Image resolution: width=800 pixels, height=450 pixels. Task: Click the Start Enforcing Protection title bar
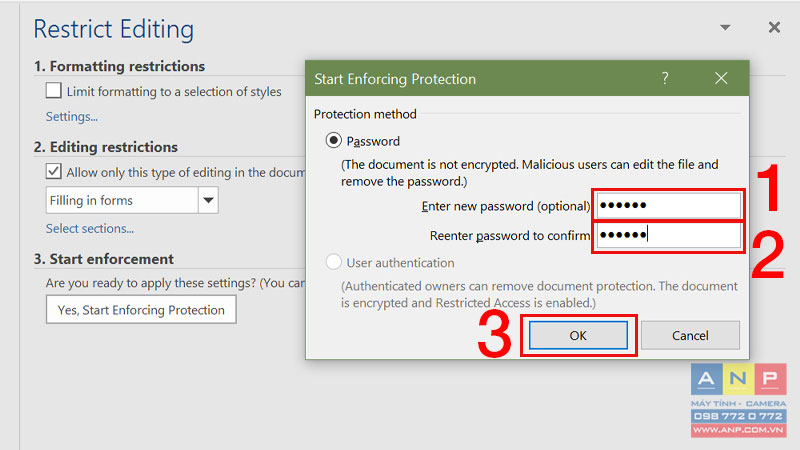coord(528,78)
